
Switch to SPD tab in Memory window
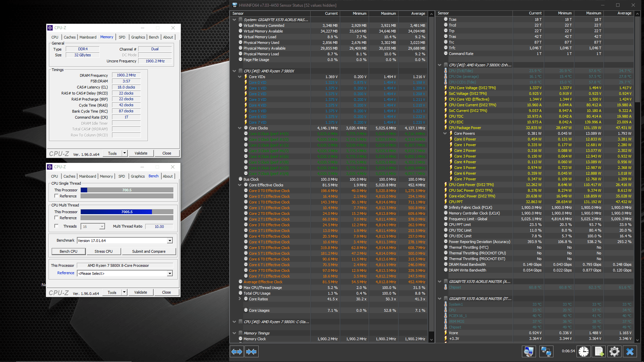pos(122,37)
